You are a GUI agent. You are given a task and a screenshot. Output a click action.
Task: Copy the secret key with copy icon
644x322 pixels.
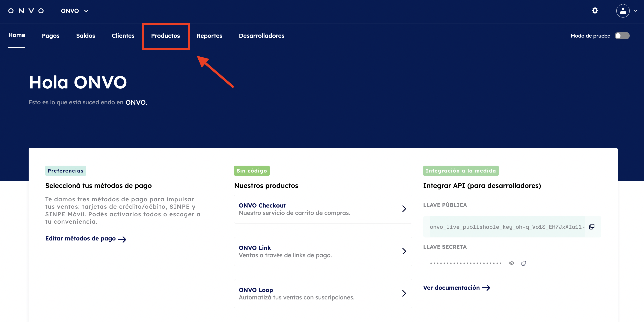point(524,263)
